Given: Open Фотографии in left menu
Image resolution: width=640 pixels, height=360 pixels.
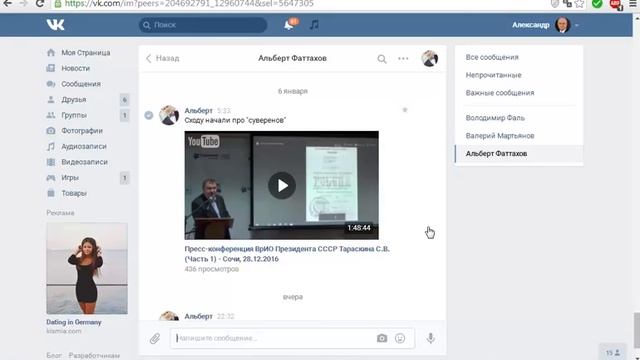Looking at the screenshot, I should coord(82,131).
